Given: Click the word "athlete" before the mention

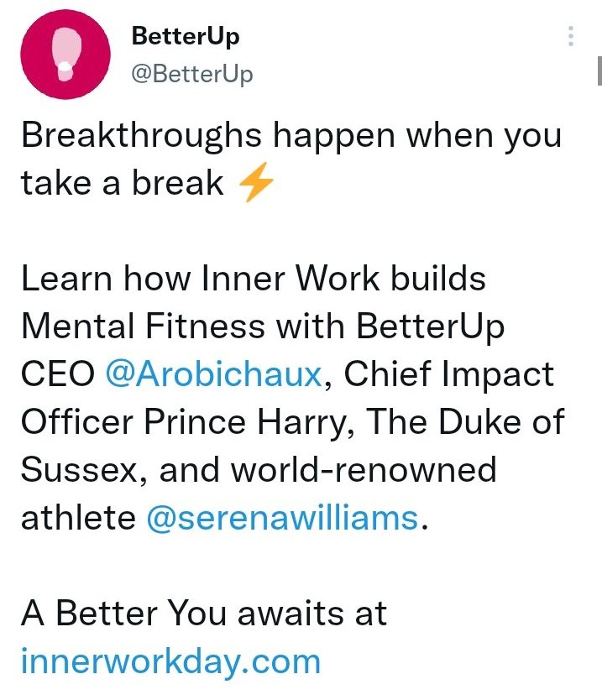Looking at the screenshot, I should (77, 518).
